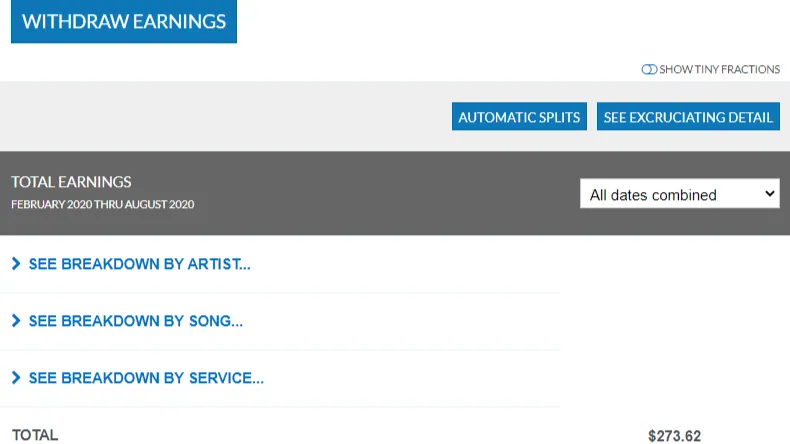
Task: Click the TOTAL row label
Action: pos(35,435)
